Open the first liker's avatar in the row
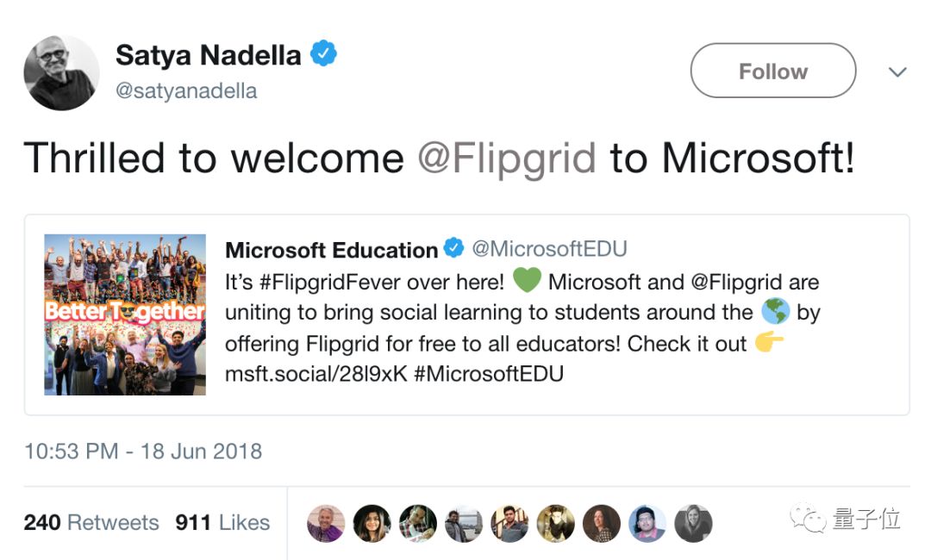This screenshot has height=560, width=931. [325, 523]
